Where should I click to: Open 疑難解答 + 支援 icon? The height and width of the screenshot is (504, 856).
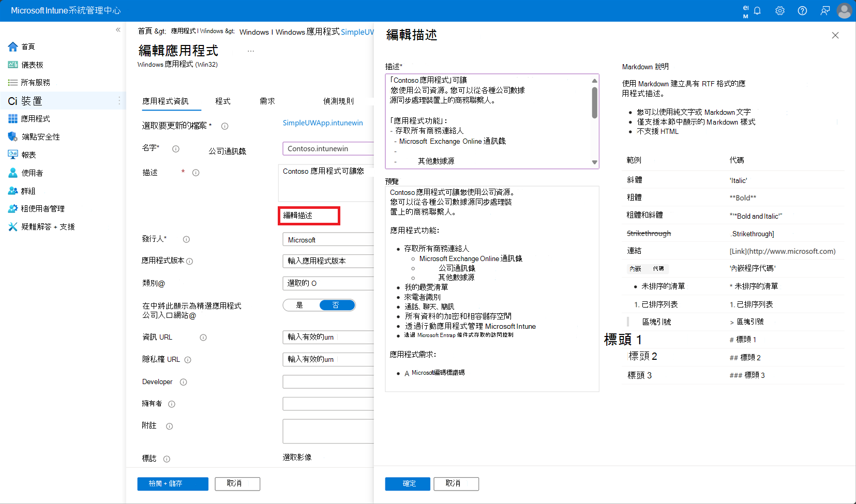(x=13, y=227)
